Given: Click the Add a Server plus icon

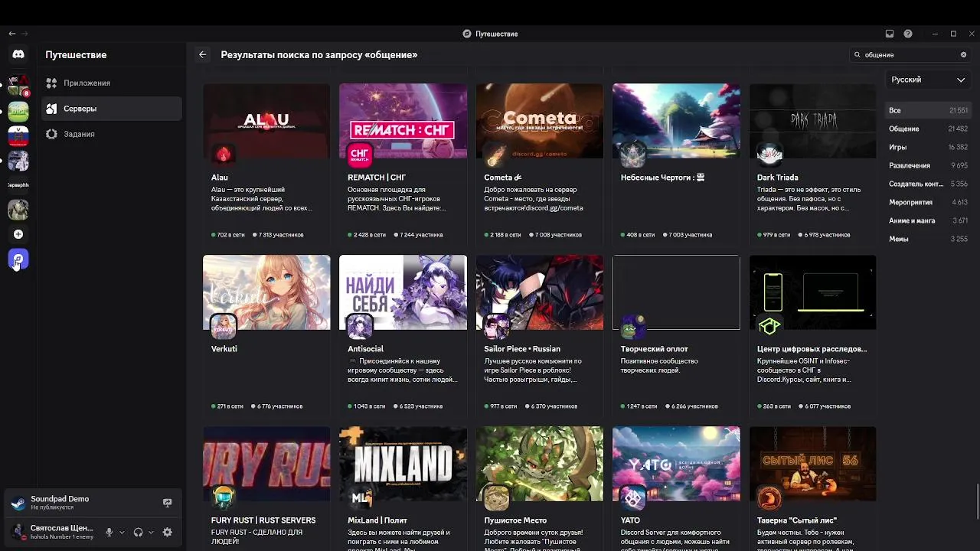Looking at the screenshot, I should coord(18,234).
